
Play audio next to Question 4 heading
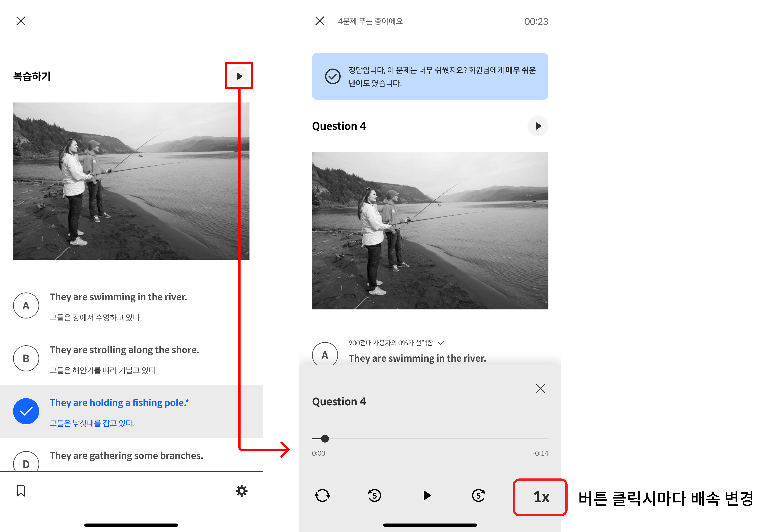538,126
